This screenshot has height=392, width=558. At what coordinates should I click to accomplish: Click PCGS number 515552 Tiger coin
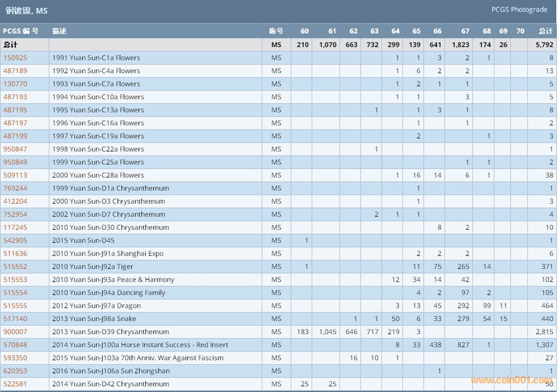(x=15, y=267)
